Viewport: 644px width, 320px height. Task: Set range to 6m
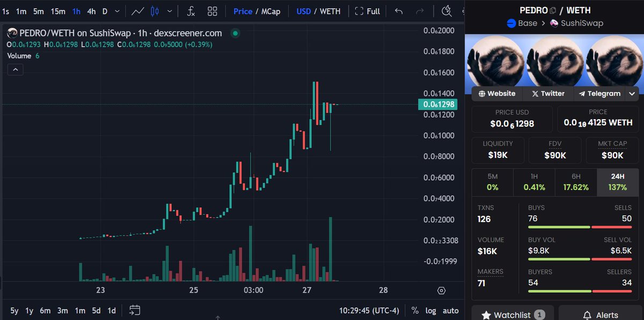[46, 310]
